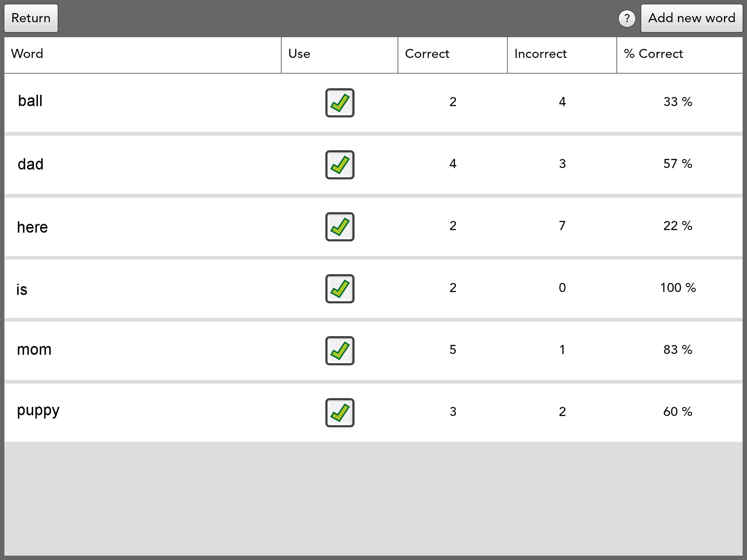The height and width of the screenshot is (560, 747).
Task: Click the 33 % value for ball
Action: (x=678, y=102)
